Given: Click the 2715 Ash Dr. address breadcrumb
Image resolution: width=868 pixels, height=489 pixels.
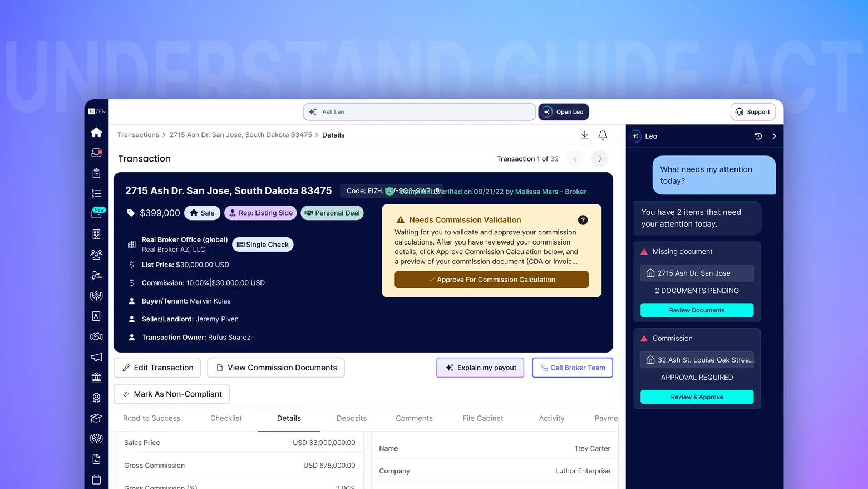Looking at the screenshot, I should pyautogui.click(x=240, y=135).
